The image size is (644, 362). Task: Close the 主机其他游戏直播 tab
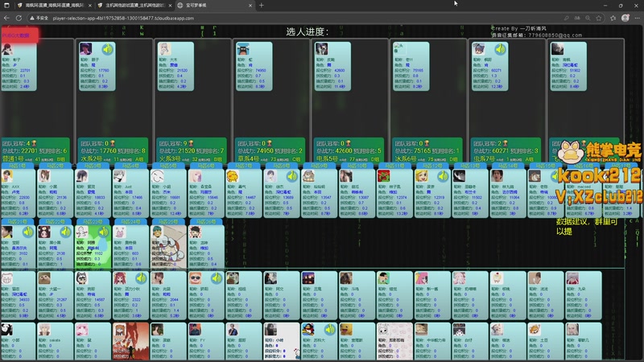point(170,6)
